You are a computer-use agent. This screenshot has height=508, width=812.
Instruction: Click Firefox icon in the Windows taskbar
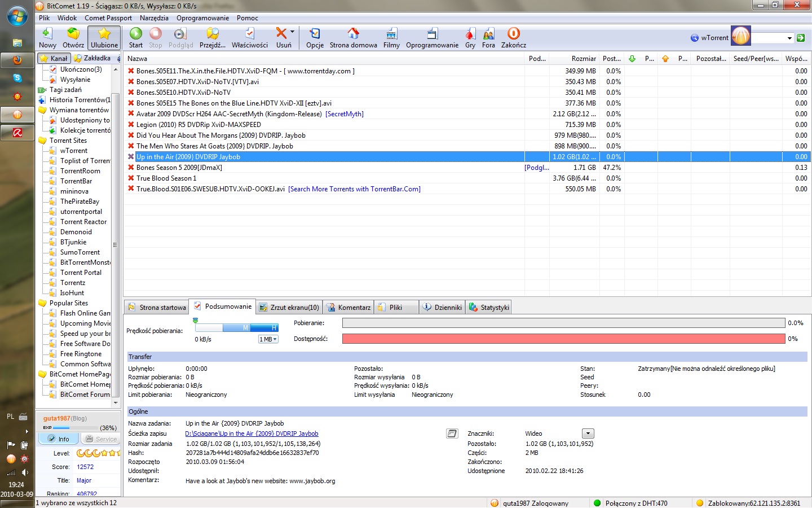[17, 59]
